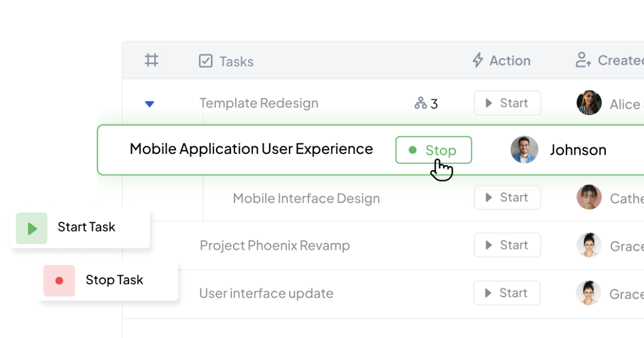Click the hash number column icon
This screenshot has height=338, width=644.
click(x=151, y=60)
